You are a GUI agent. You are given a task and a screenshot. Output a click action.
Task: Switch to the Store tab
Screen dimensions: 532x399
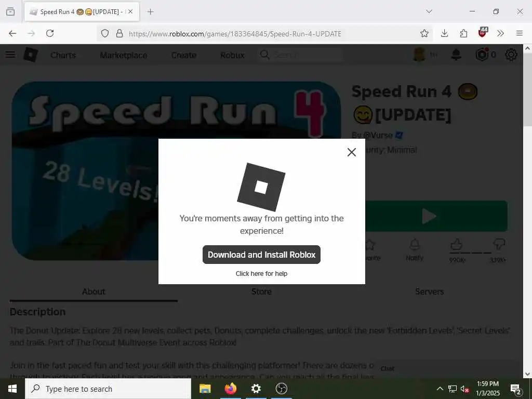(x=261, y=291)
